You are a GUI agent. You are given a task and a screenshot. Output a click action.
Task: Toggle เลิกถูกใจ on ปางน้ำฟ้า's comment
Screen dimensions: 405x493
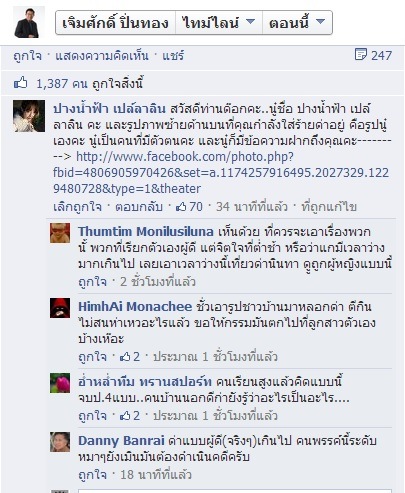pyautogui.click(x=77, y=207)
